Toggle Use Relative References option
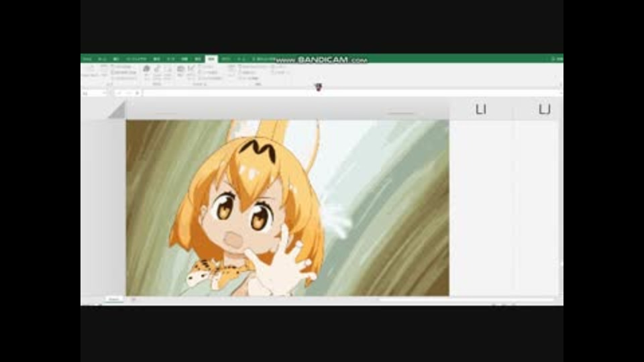Viewport: 644px width, 362px height. 123,72
